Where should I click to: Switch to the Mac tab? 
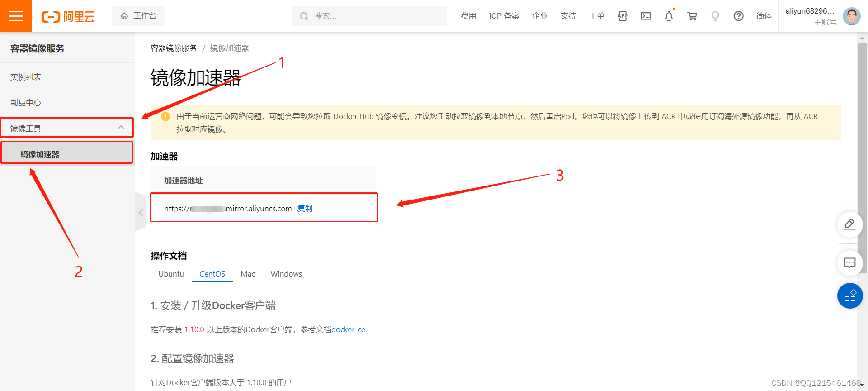[x=248, y=274]
